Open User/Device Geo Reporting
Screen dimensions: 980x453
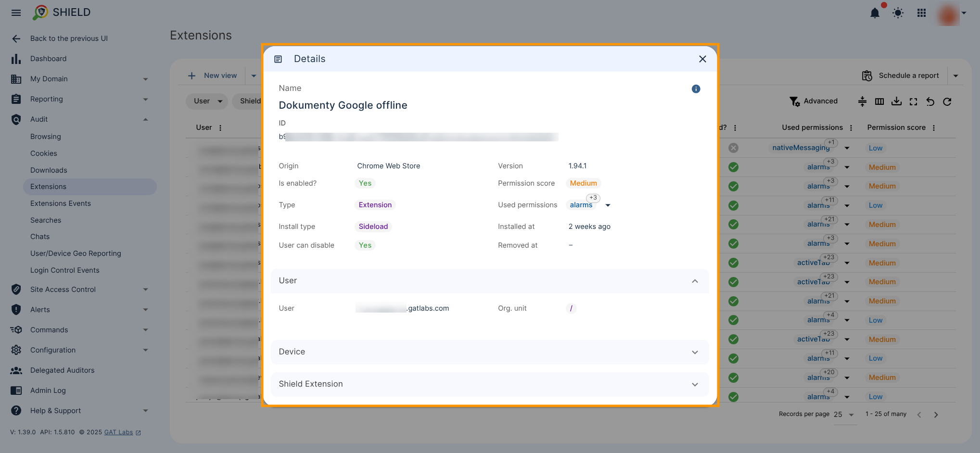[x=76, y=253]
